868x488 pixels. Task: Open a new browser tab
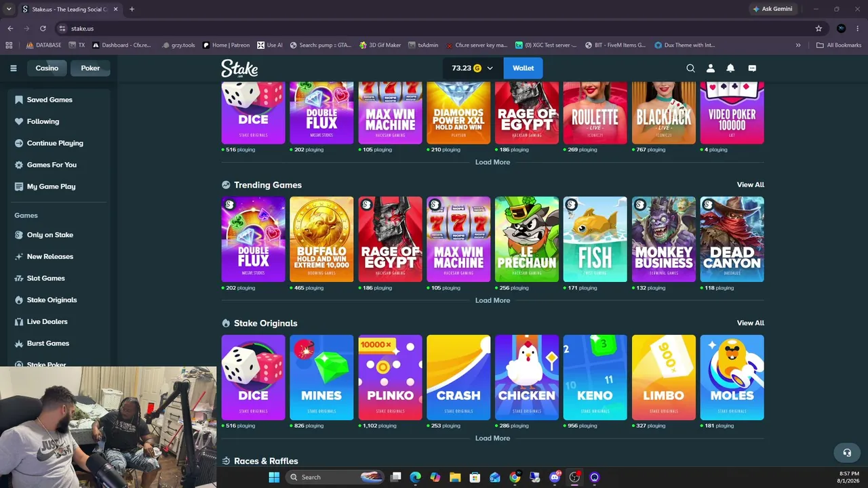tap(132, 9)
